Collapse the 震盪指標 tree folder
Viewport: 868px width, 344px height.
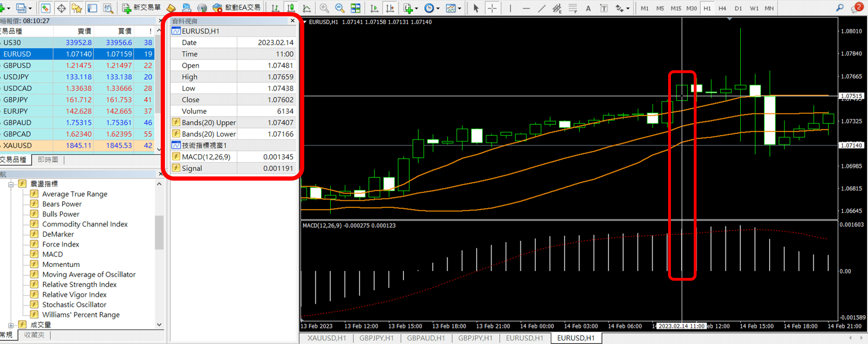11,184
